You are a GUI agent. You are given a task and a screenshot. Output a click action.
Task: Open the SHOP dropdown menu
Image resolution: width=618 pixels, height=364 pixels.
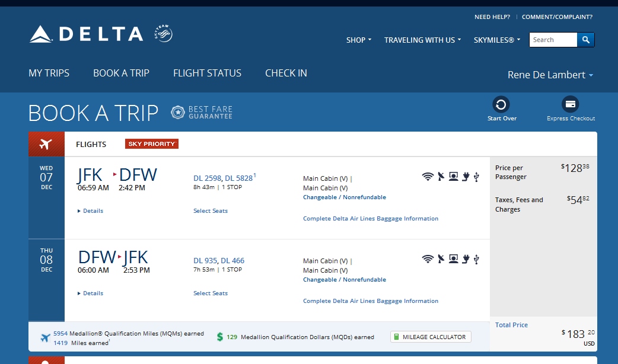359,40
